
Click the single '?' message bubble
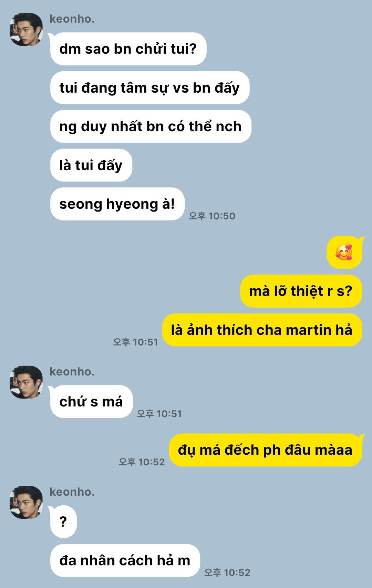click(63, 522)
